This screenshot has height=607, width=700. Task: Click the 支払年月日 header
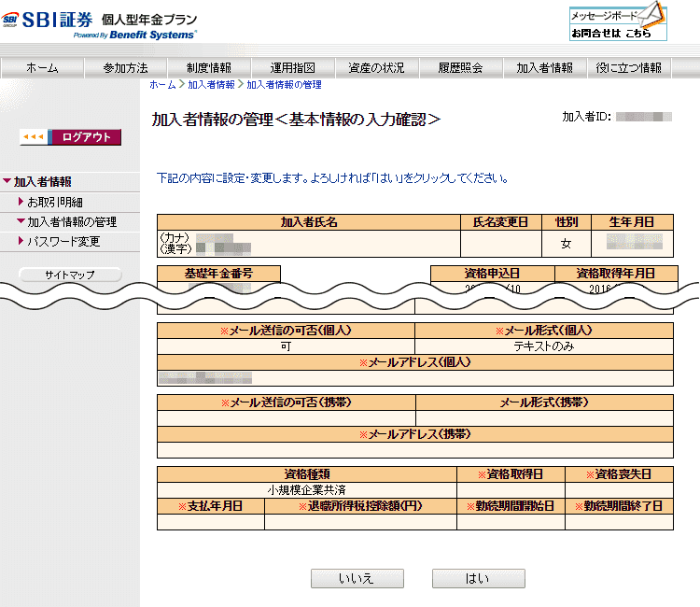coord(211,506)
